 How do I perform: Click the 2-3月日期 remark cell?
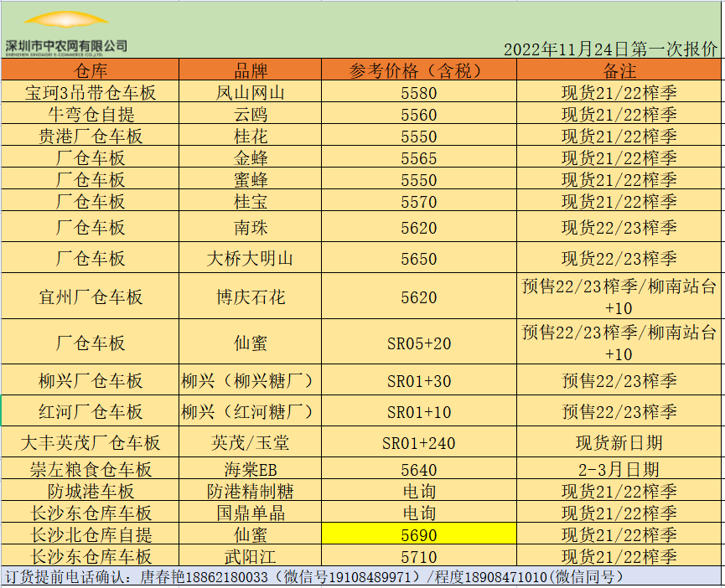tap(619, 470)
